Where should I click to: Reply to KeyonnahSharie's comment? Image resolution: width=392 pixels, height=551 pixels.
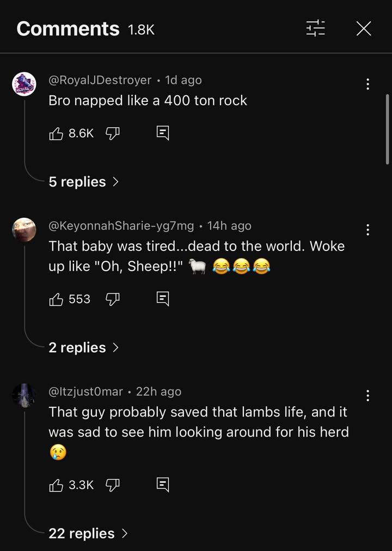point(163,299)
